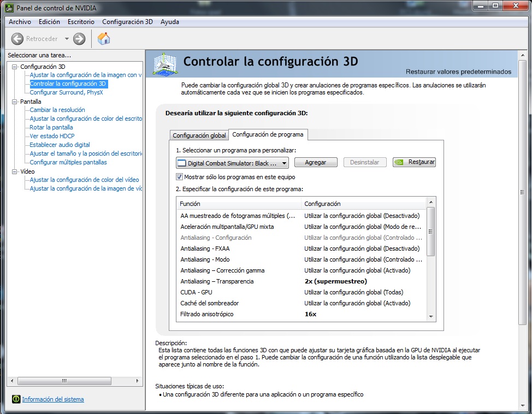Click the system information icon
This screenshot has height=414, width=532.
pos(16,399)
